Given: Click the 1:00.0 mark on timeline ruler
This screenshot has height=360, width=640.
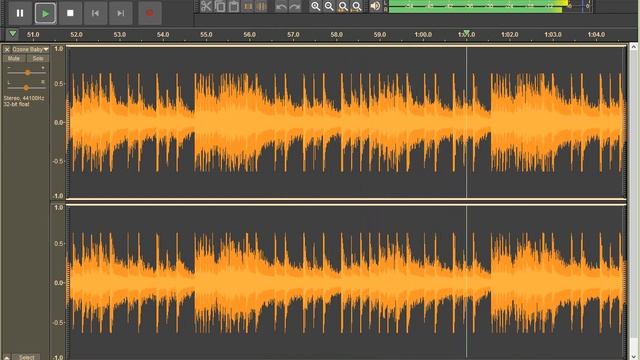Looking at the screenshot, I should (423, 35).
